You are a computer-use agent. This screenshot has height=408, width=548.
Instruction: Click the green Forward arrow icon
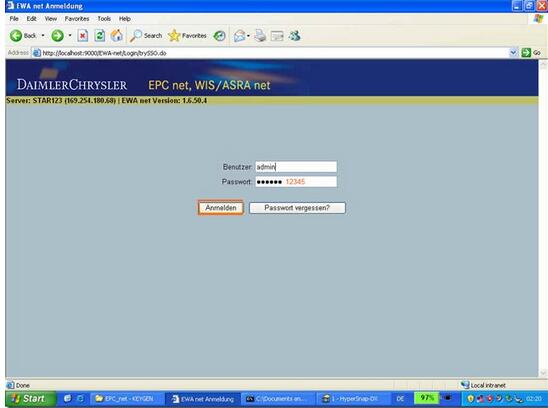click(57, 35)
